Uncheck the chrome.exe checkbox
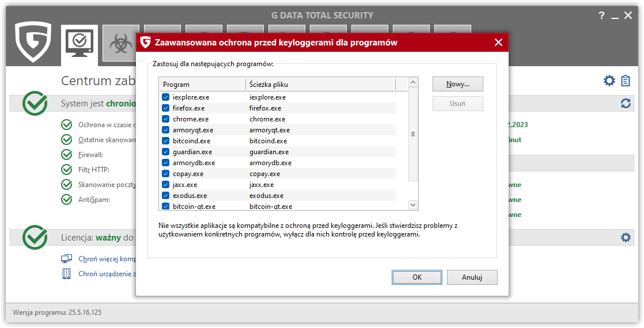The width and height of the screenshot is (644, 328). pos(165,119)
